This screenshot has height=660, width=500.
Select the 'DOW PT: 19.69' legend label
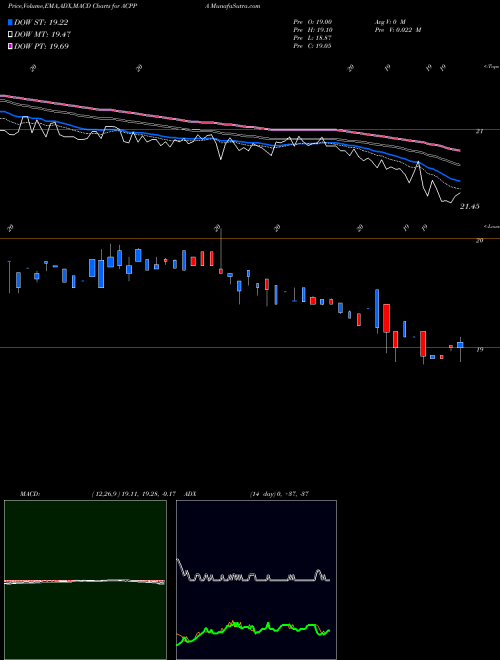pos(41,46)
